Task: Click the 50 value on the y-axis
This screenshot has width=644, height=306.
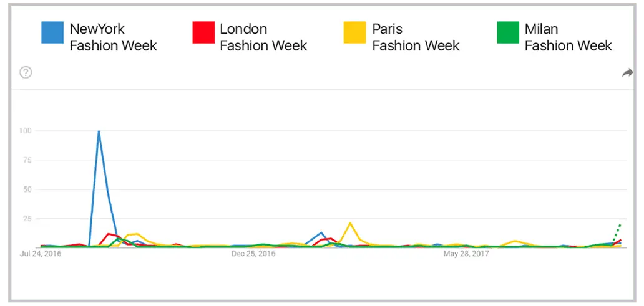Action: point(27,189)
